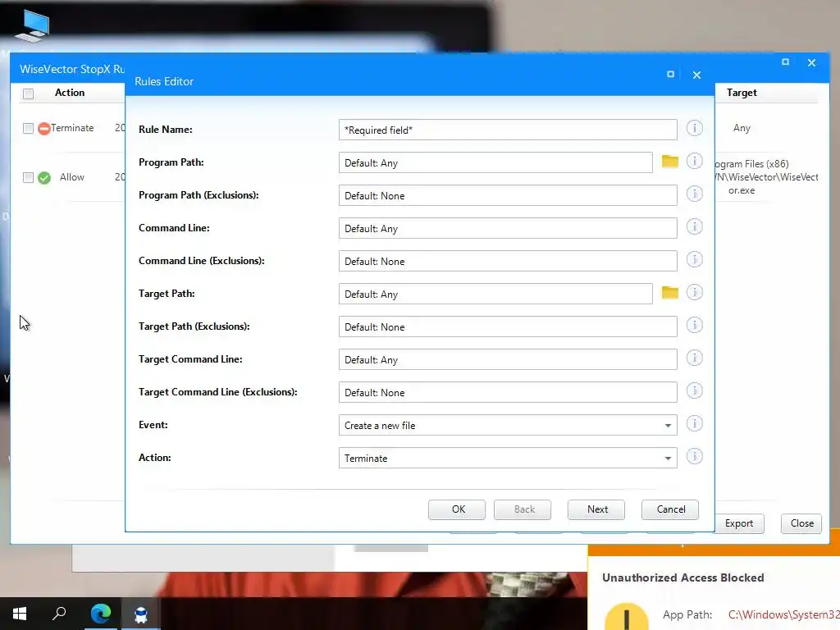Click the Action info icon

[x=694, y=456]
